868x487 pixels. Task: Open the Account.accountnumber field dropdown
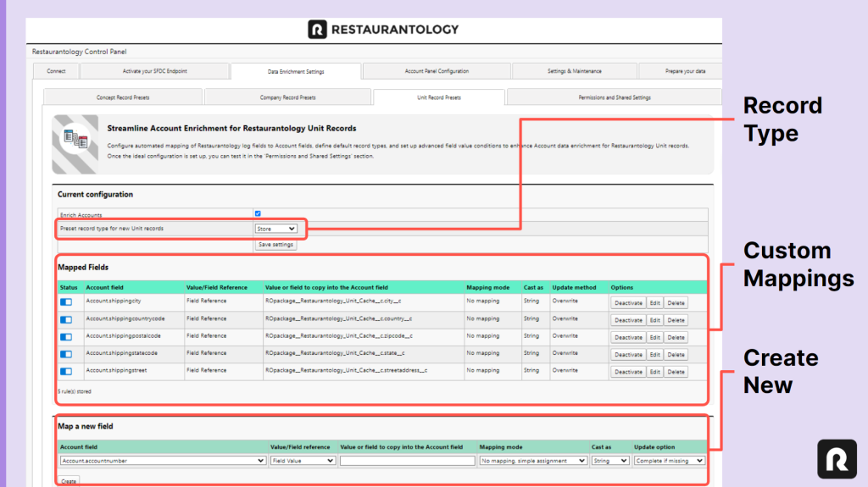[163, 461]
